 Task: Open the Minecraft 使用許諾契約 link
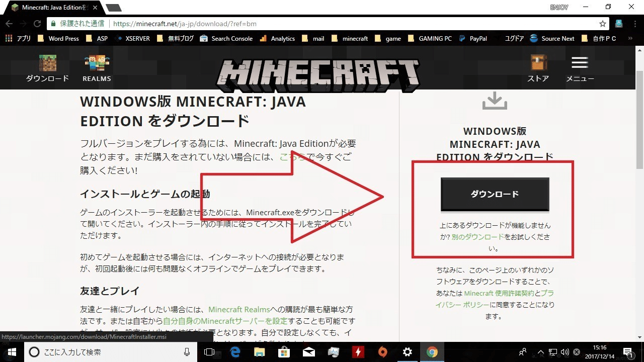click(x=499, y=293)
